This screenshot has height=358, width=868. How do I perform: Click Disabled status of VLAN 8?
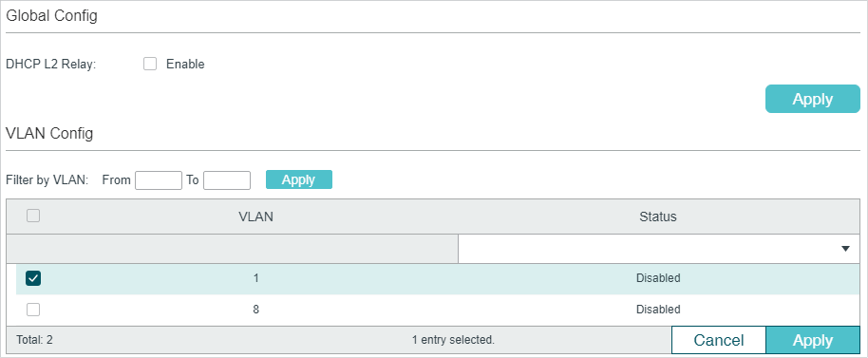click(657, 310)
